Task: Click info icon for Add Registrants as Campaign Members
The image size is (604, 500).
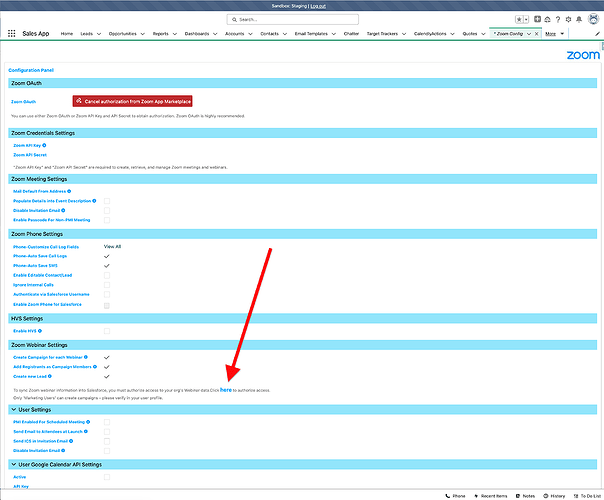Action: click(95, 367)
